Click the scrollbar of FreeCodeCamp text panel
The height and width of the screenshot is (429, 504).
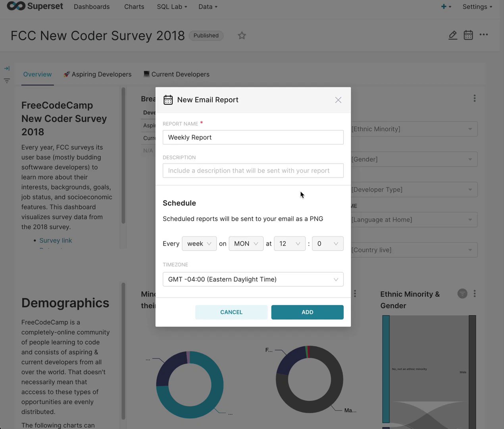point(123,156)
